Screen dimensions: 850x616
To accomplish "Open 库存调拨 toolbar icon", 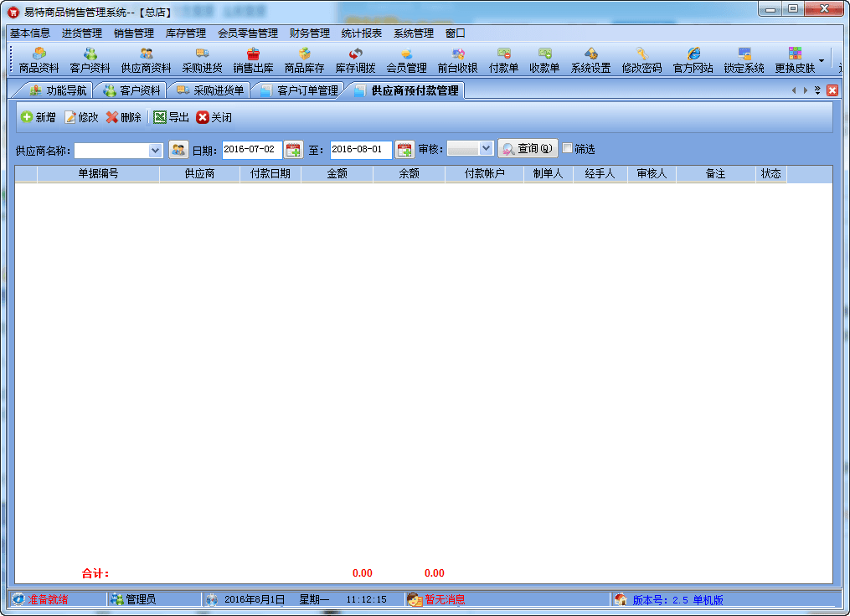I will point(355,60).
